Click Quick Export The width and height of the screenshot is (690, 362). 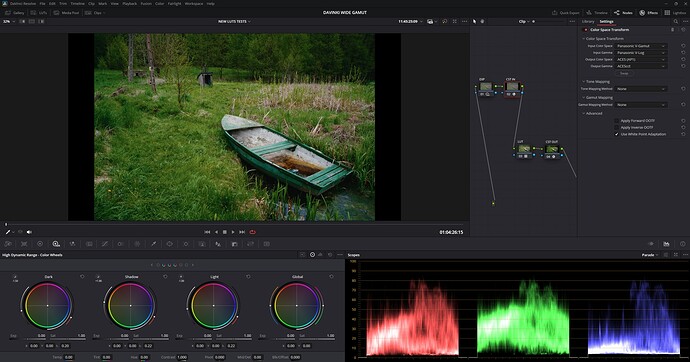566,13
